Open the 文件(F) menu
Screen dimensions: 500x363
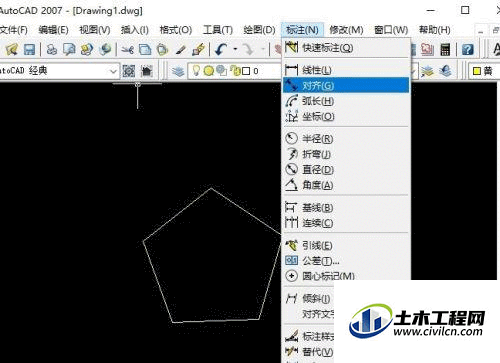pyautogui.click(x=14, y=30)
